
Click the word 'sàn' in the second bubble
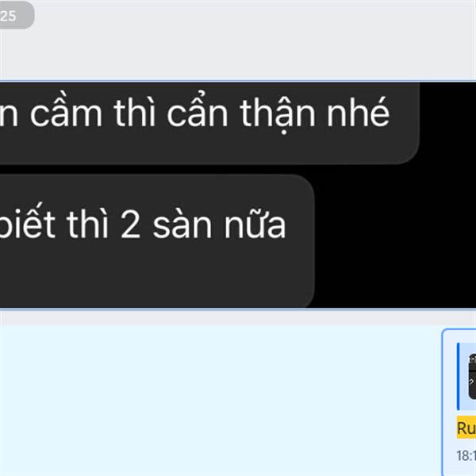pos(182,225)
